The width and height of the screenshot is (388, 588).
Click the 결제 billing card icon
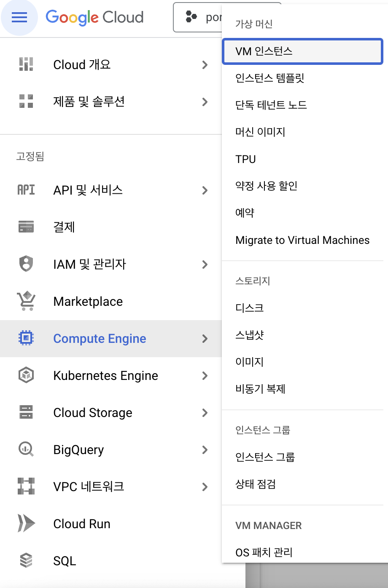26,227
